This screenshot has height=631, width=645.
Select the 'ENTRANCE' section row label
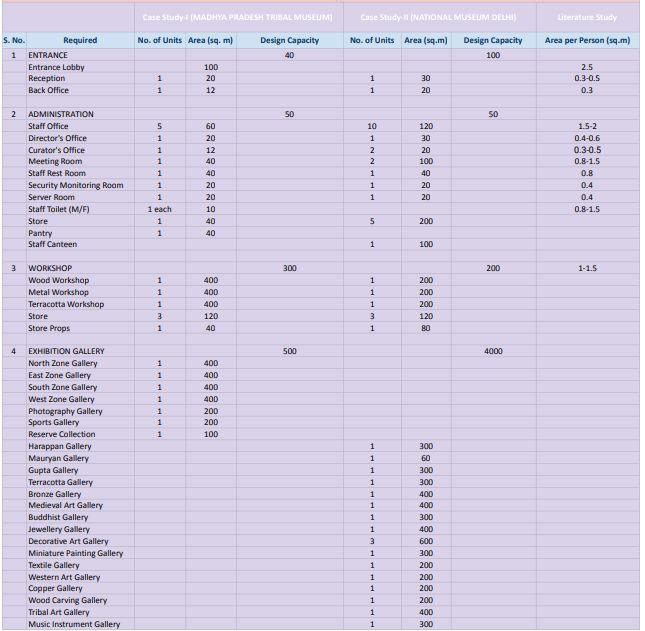coord(48,55)
